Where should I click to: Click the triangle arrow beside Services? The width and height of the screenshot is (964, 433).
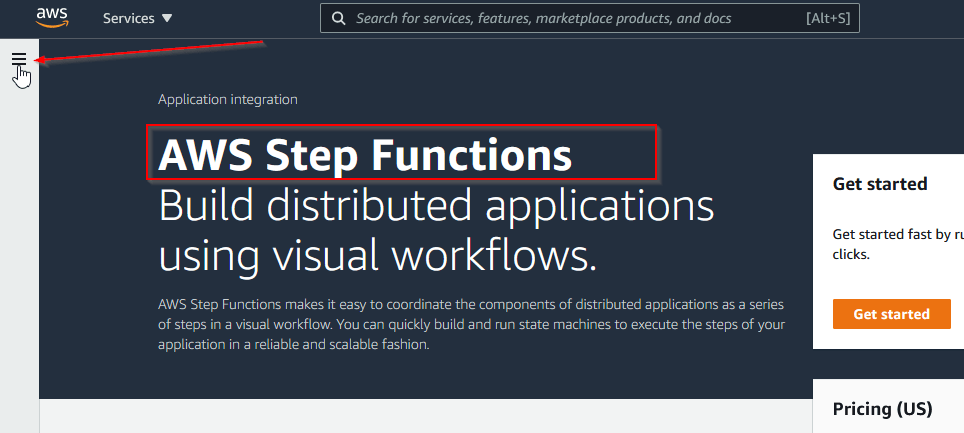pyautogui.click(x=167, y=19)
